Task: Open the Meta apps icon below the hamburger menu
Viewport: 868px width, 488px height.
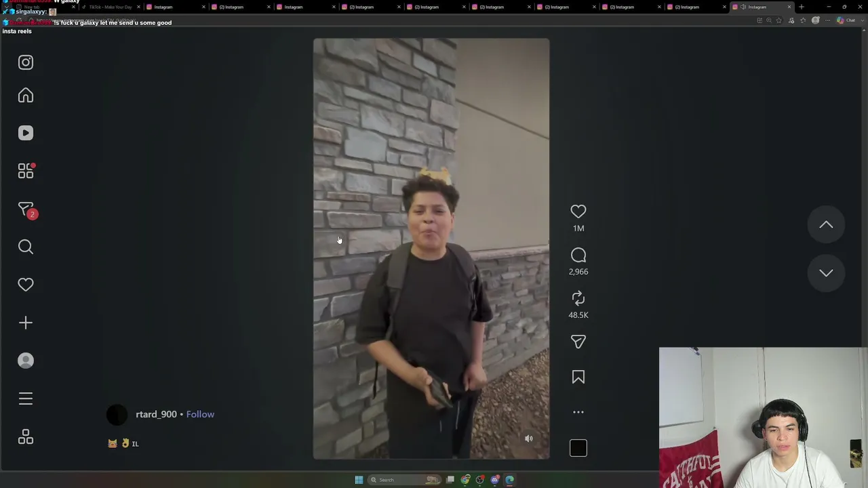Action: 26,437
